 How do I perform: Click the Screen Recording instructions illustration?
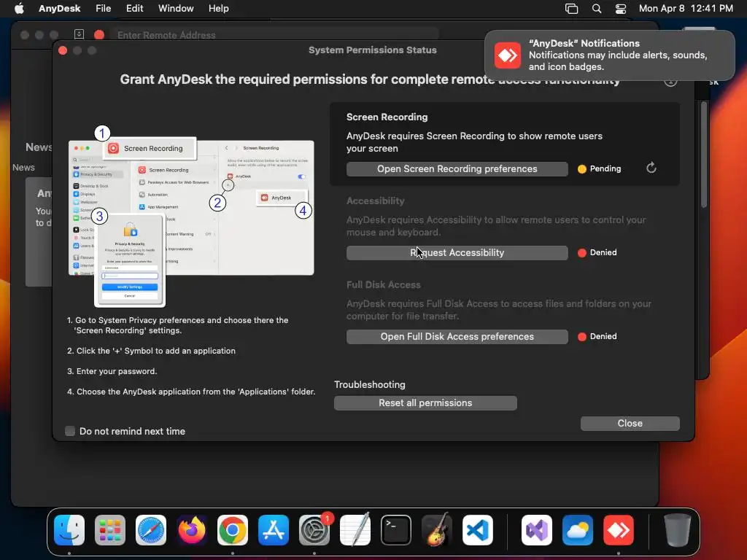190,215
